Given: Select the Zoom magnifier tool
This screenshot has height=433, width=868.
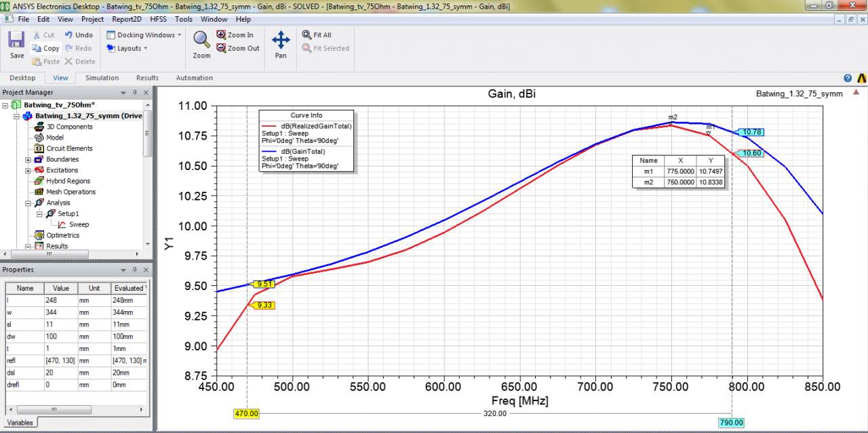Looking at the screenshot, I should [201, 40].
